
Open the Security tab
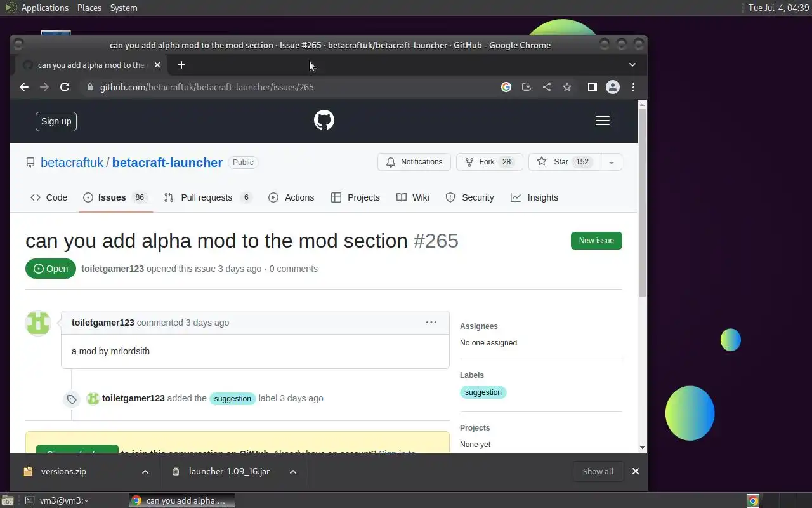tap(469, 197)
